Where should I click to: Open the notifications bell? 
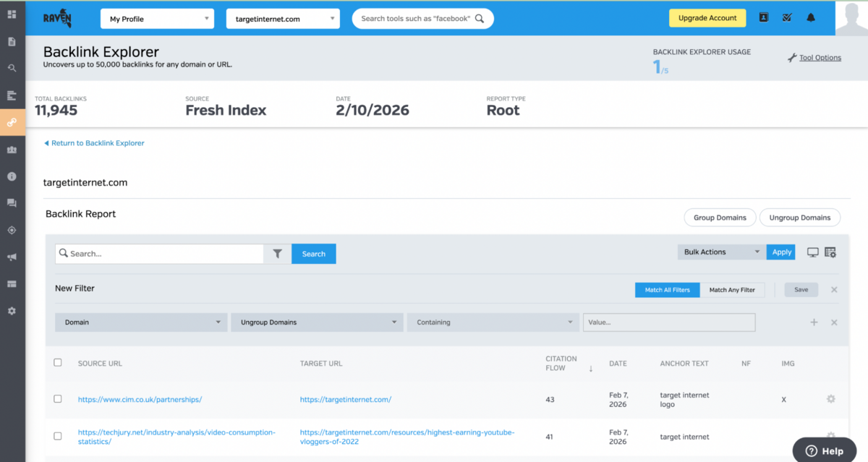810,18
